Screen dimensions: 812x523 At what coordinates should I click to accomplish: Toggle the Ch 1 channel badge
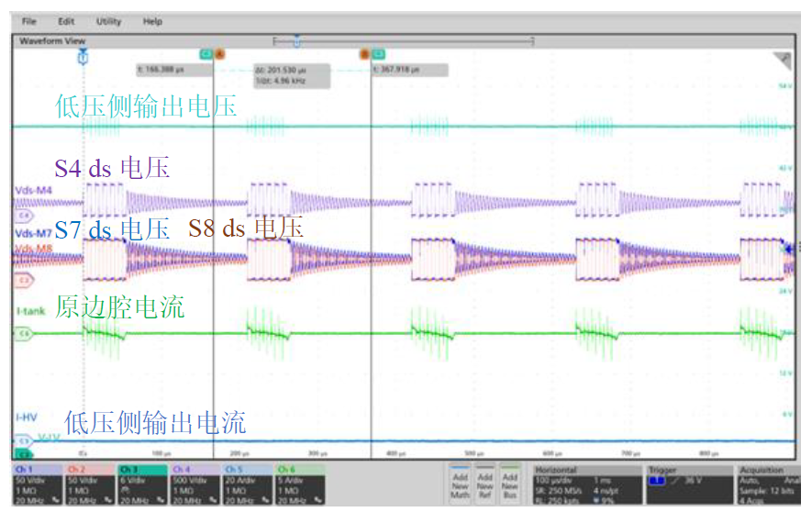click(37, 484)
